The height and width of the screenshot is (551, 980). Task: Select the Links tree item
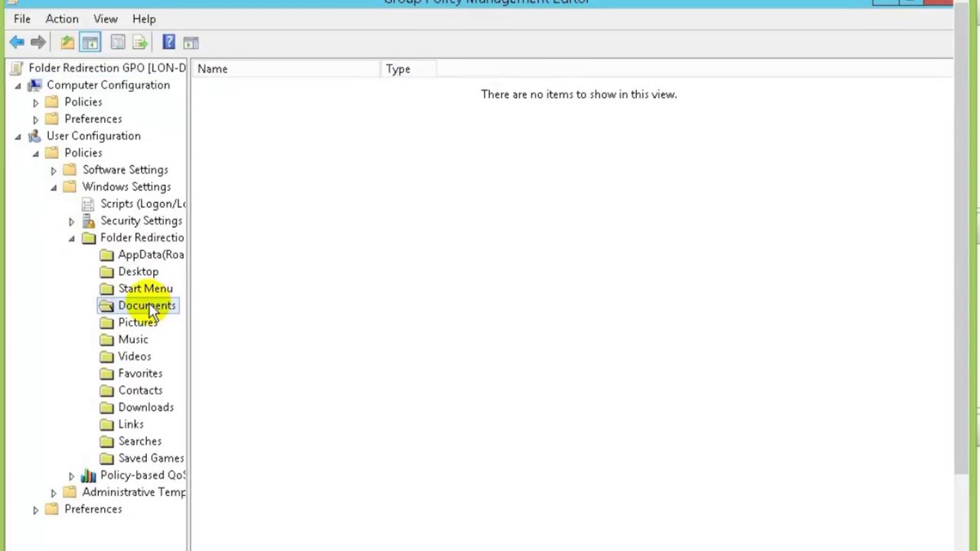(x=130, y=424)
